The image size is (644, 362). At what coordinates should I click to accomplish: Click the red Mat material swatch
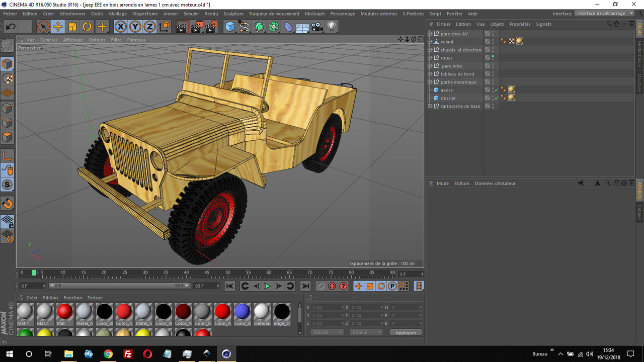tap(64, 312)
